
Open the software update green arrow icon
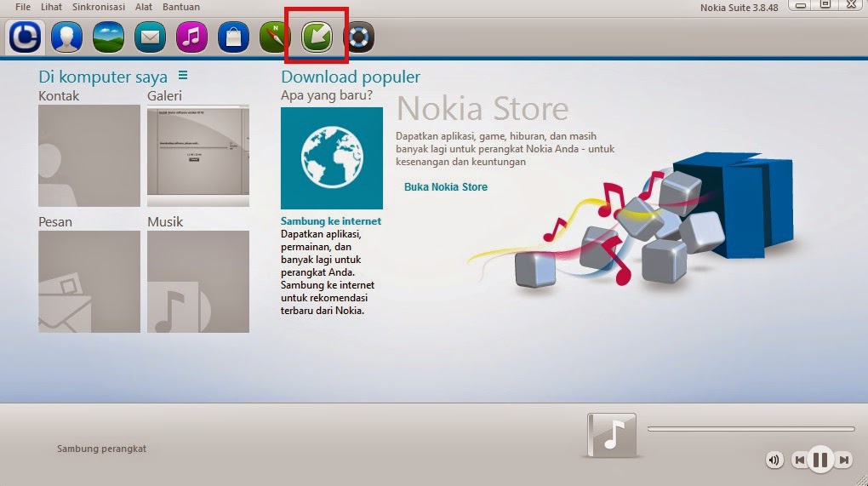tap(317, 37)
